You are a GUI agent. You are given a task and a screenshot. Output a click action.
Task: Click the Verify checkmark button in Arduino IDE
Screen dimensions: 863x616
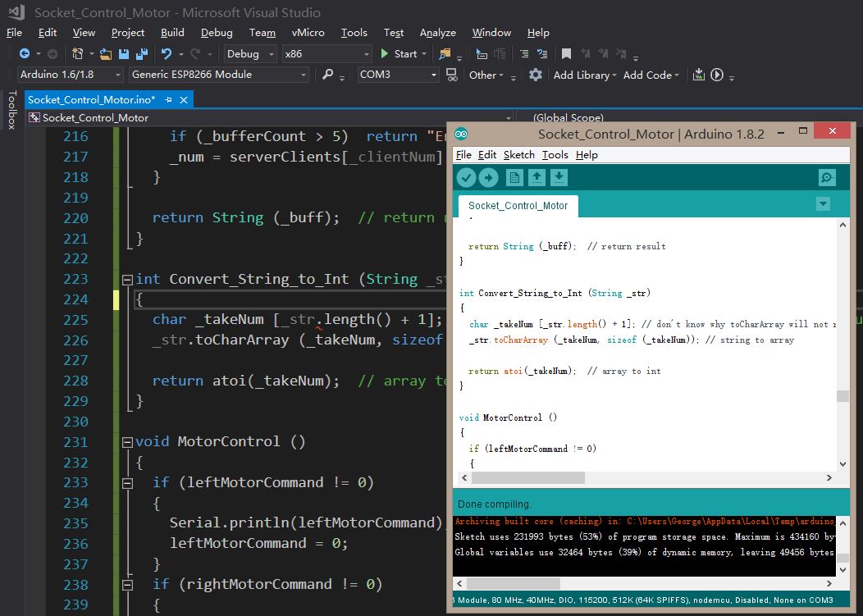pos(466,178)
